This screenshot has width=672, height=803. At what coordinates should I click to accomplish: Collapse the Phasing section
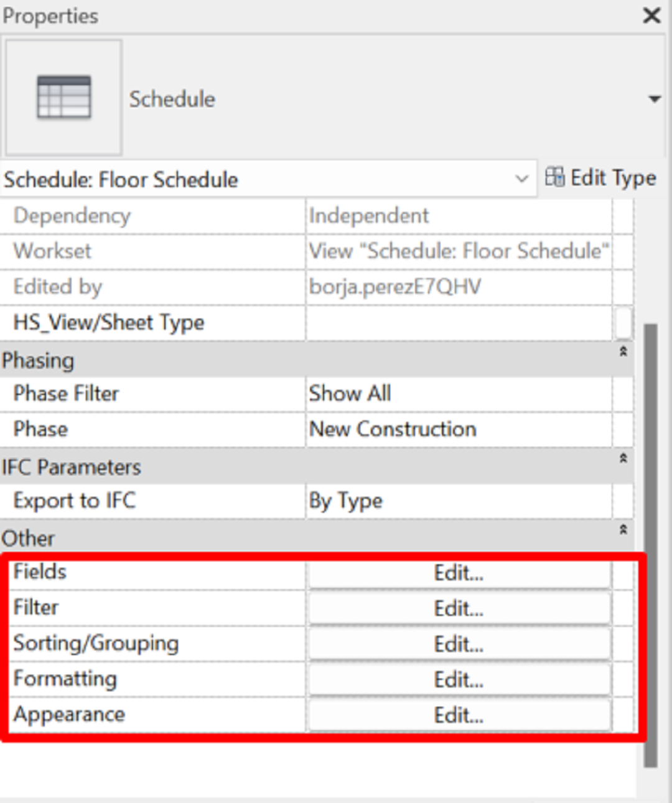[x=623, y=352]
